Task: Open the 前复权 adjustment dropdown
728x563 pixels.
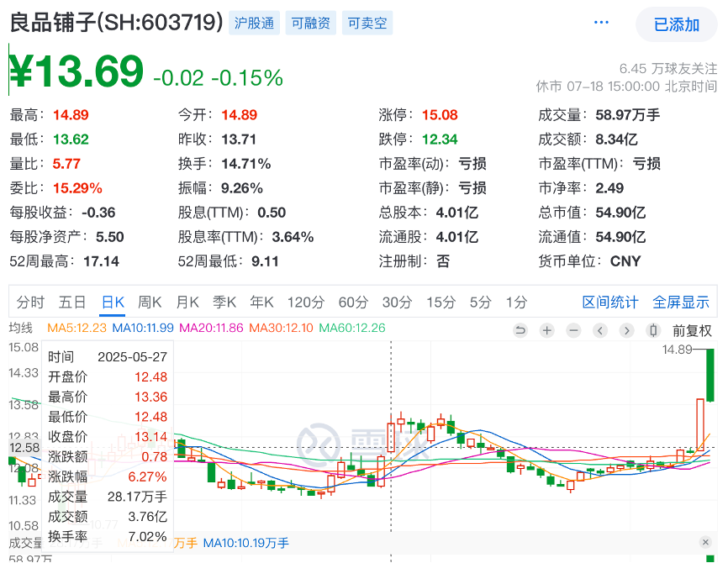Action: [x=692, y=330]
